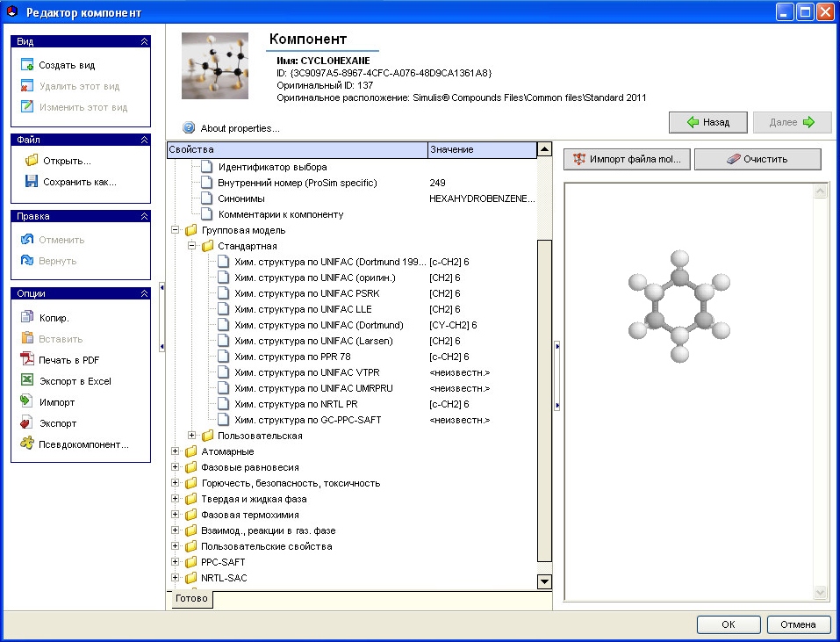This screenshot has width=840, height=642.
Task: Click the Создать вид icon
Action: 27,65
